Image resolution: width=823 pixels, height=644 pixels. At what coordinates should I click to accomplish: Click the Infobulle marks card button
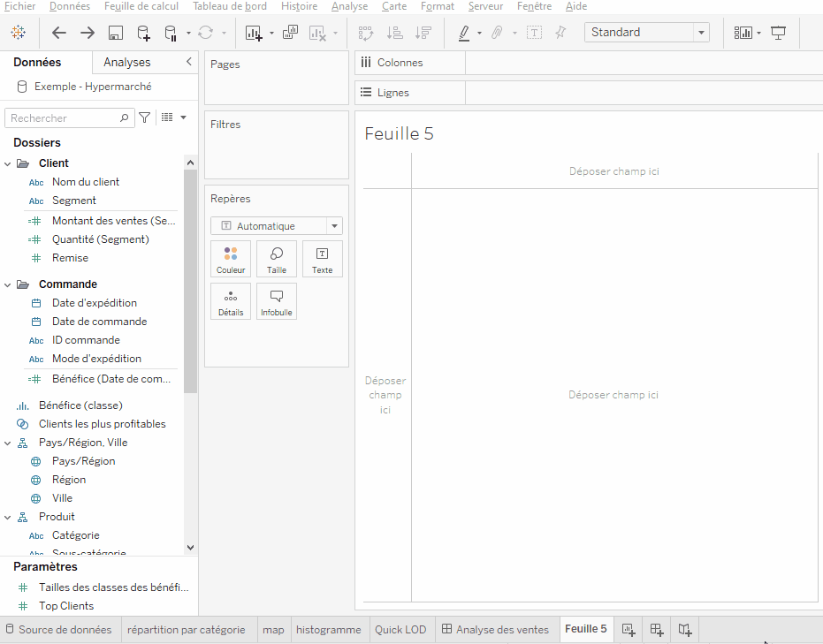pos(277,301)
